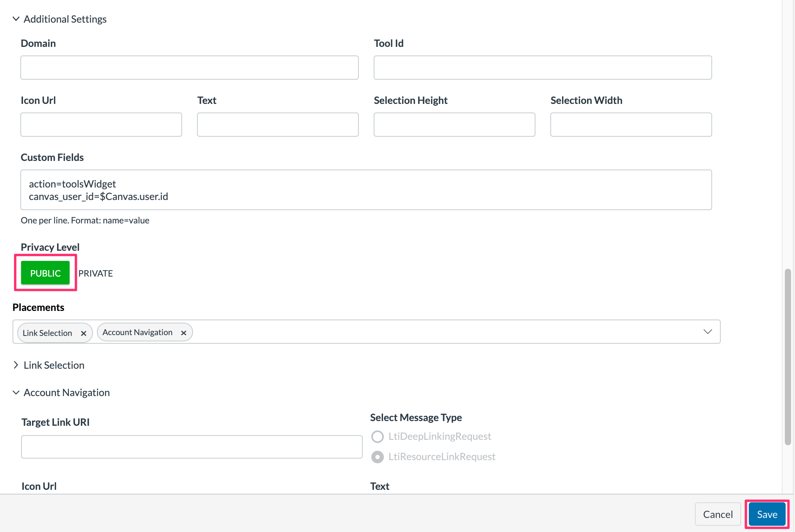The width and height of the screenshot is (795, 532).
Task: Cancel the configuration changes
Action: tap(718, 514)
